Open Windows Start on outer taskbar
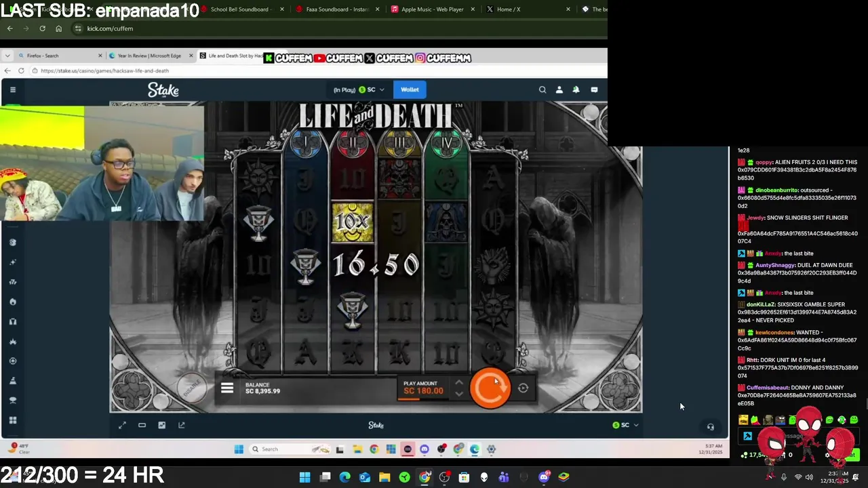This screenshot has height=488, width=868. [305, 477]
